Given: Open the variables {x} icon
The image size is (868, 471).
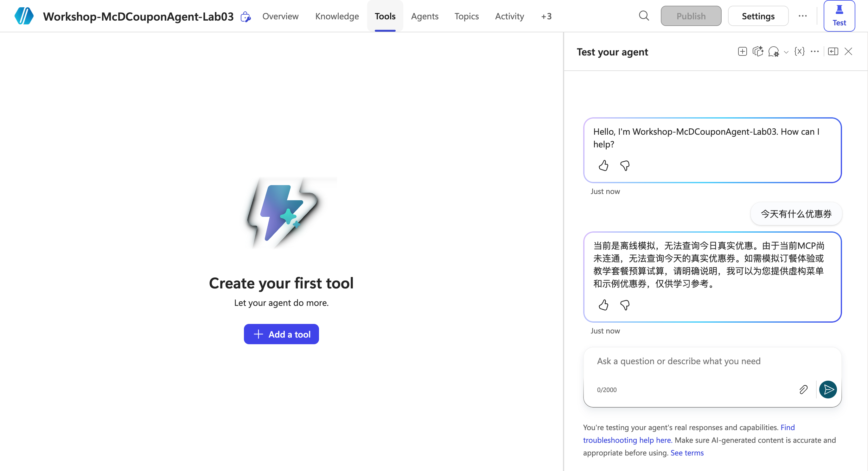Looking at the screenshot, I should [x=799, y=51].
